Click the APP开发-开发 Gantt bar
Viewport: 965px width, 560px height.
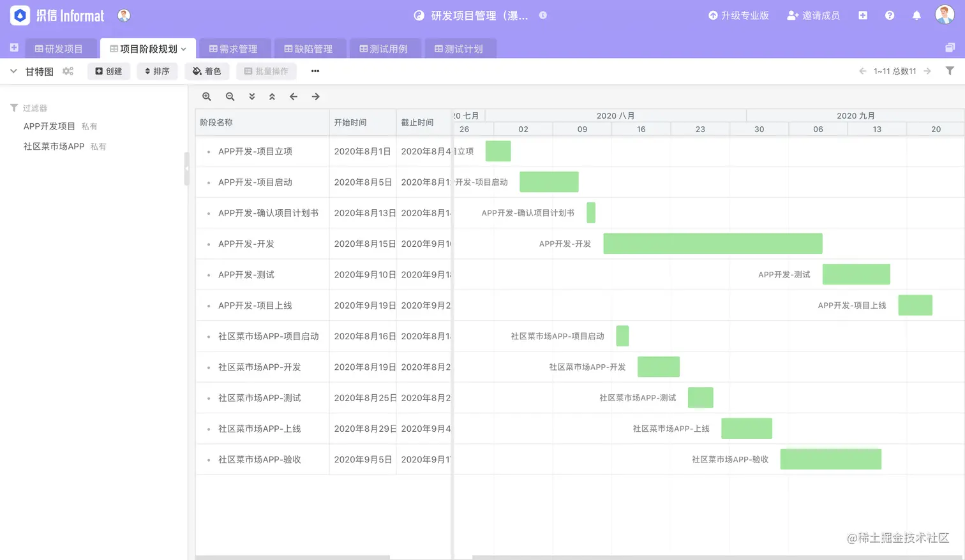coord(713,243)
